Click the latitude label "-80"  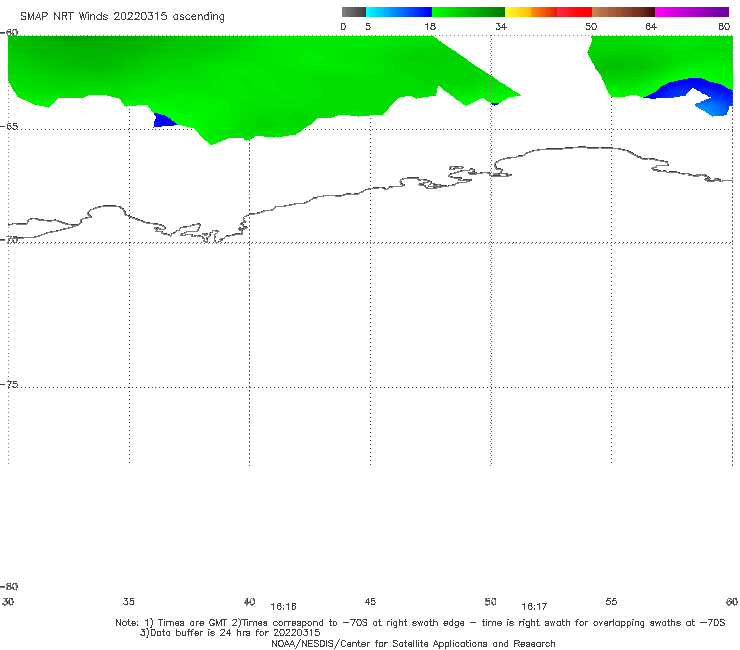tap(9, 586)
